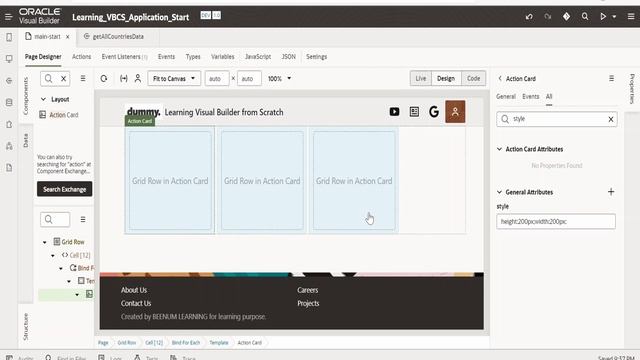The width and height of the screenshot is (640, 360).
Task: Select Action Card in components palette
Action: (x=59, y=115)
